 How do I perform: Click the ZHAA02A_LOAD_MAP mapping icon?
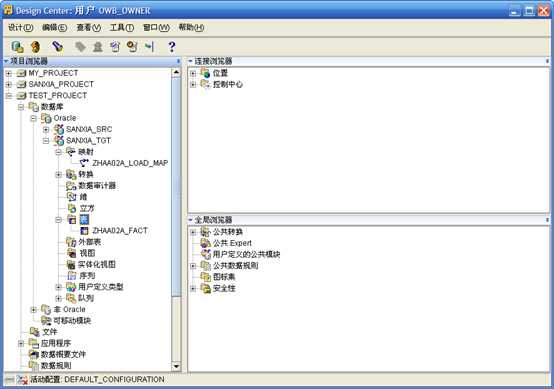(84, 163)
